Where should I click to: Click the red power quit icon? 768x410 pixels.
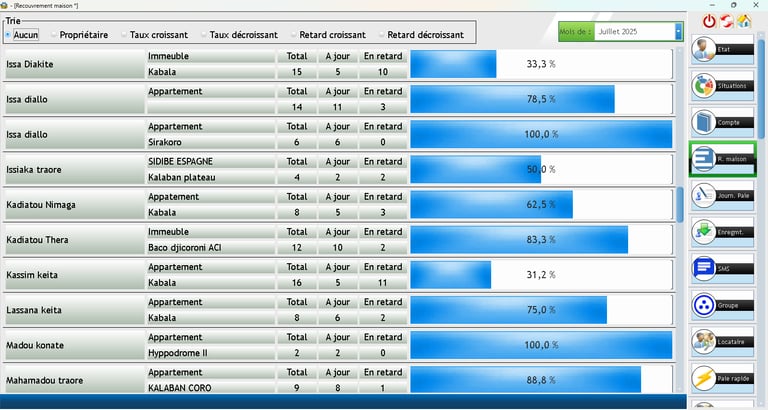[x=709, y=21]
